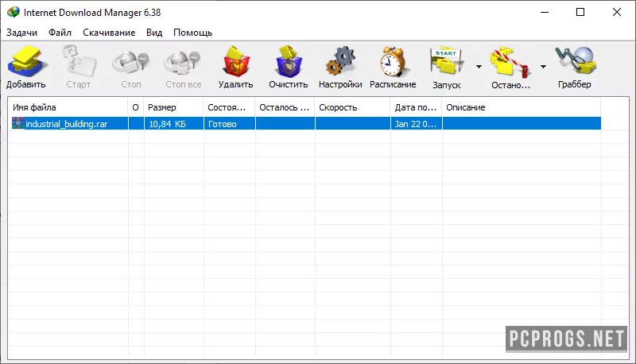636x364 pixels.
Task: Click the RAR file icon beside industrial_building.rar
Action: click(x=18, y=123)
